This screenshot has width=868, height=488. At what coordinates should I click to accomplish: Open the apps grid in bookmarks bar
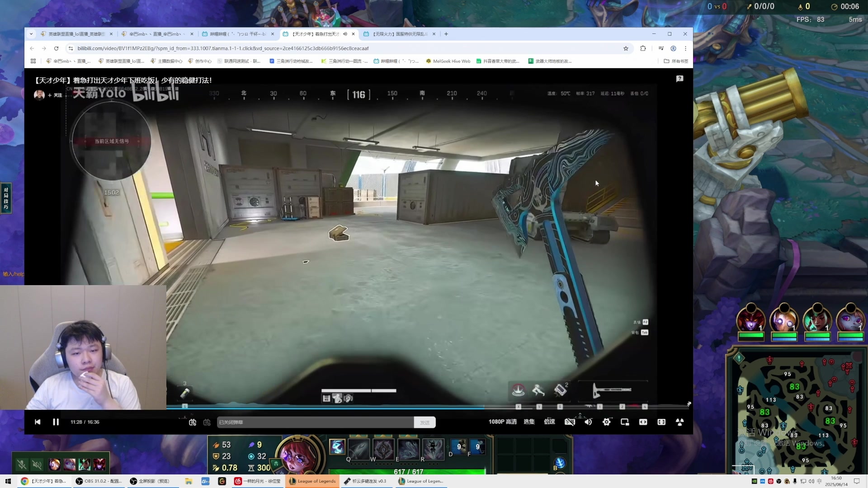pos(33,61)
